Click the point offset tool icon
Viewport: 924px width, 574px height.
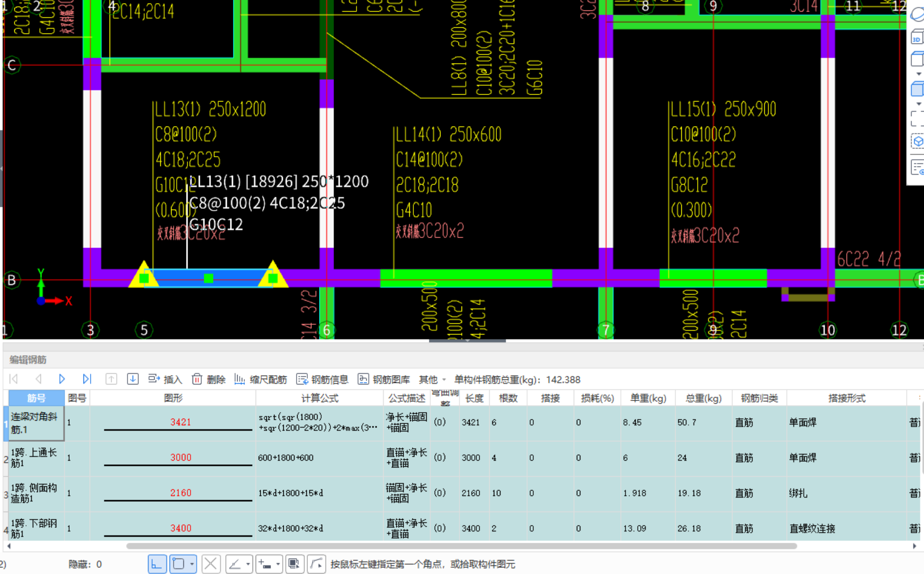tap(265, 564)
